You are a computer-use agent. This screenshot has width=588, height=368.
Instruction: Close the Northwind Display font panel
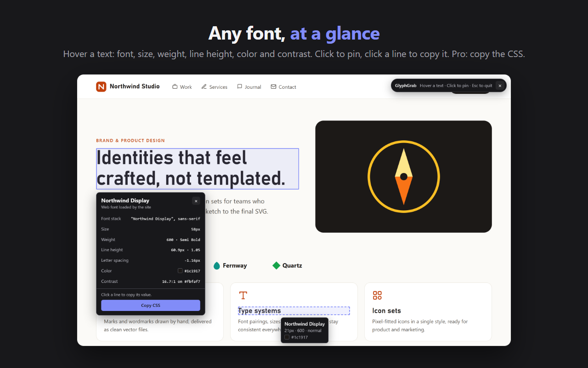(196, 201)
